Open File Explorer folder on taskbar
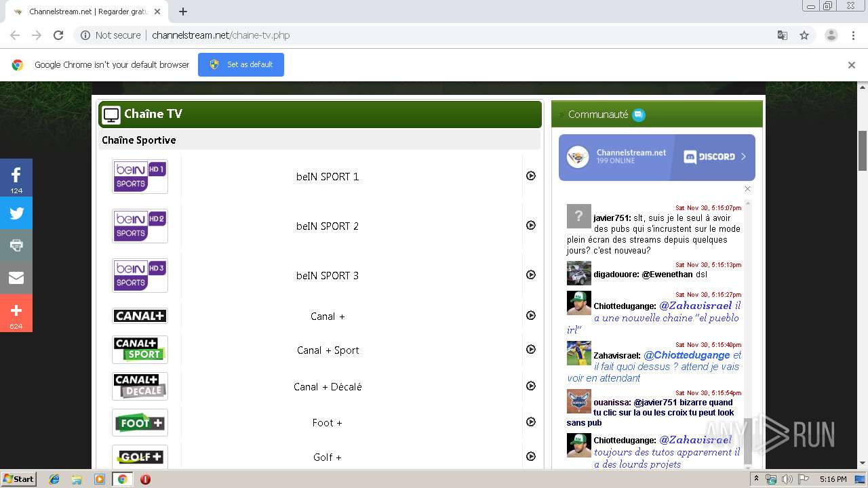 click(x=77, y=479)
